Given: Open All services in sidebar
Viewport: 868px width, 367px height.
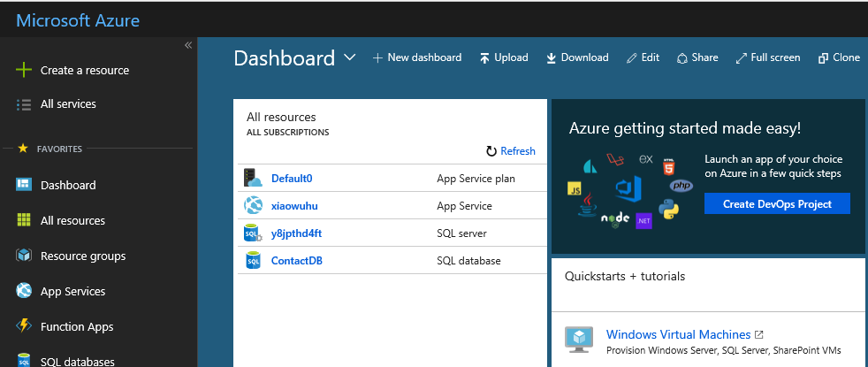Looking at the screenshot, I should (x=68, y=104).
